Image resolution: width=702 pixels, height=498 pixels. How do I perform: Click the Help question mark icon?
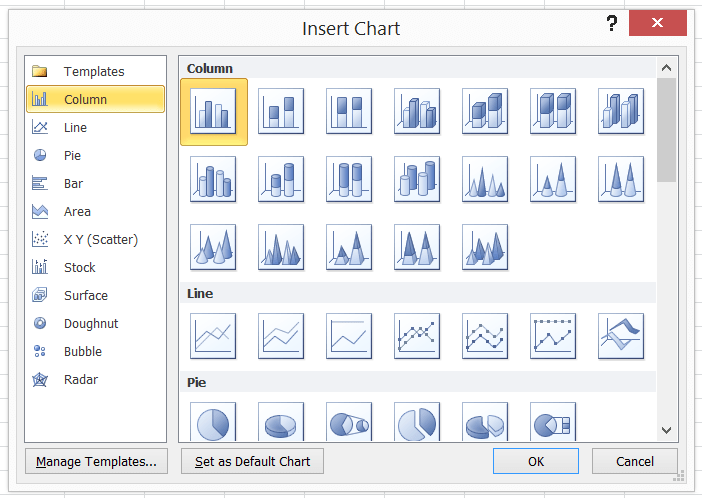[611, 23]
